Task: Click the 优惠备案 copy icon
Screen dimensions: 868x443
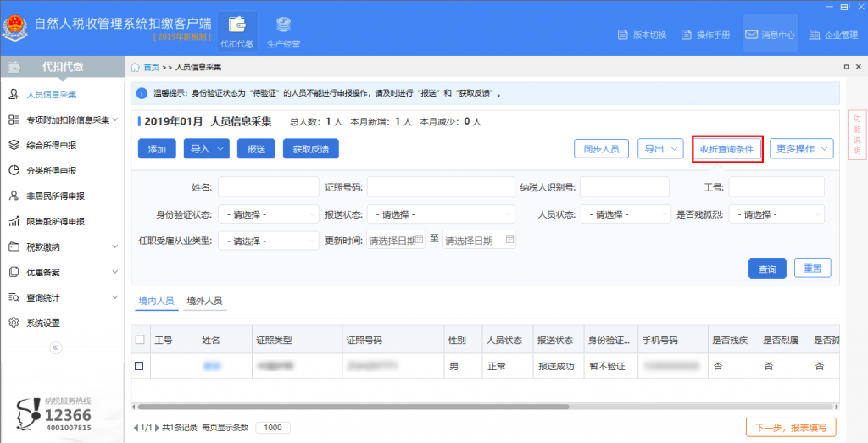Action: point(14,272)
